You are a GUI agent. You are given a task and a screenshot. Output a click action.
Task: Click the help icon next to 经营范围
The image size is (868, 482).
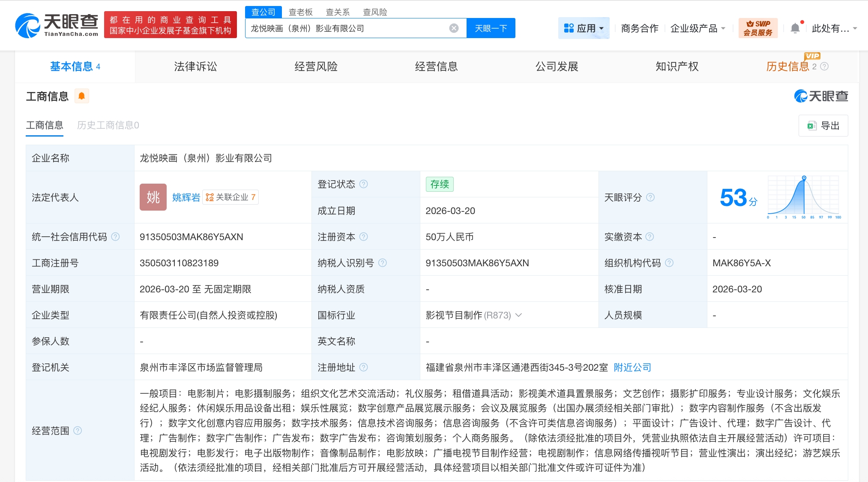pyautogui.click(x=78, y=431)
